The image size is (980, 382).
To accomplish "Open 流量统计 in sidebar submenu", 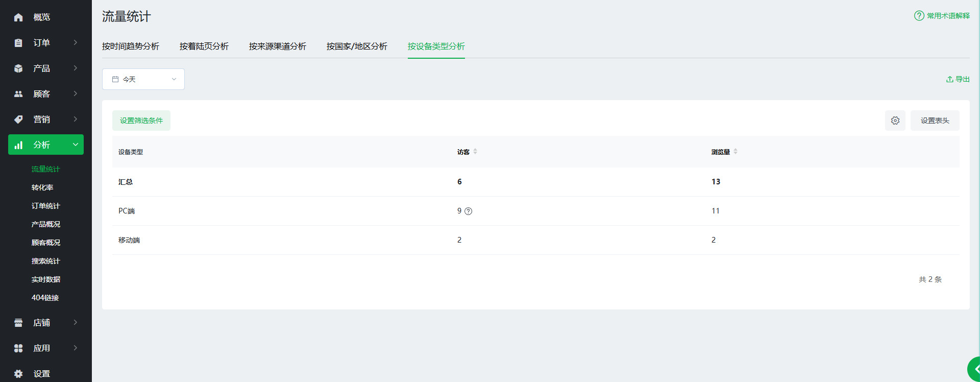I will pyautogui.click(x=46, y=169).
